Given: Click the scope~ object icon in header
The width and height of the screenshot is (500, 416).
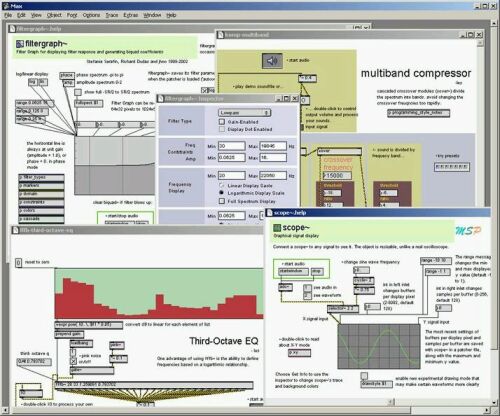Looking at the screenshot, I should pos(277,228).
